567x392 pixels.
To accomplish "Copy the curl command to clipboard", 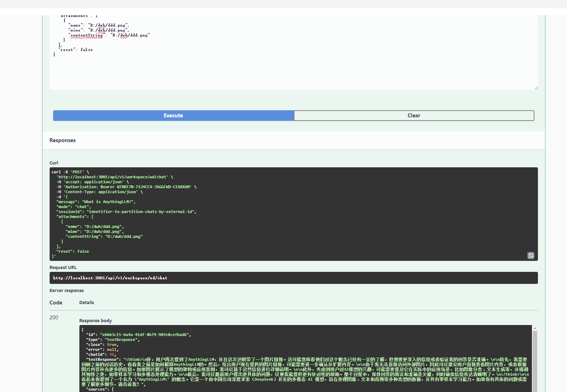I will [x=530, y=255].
